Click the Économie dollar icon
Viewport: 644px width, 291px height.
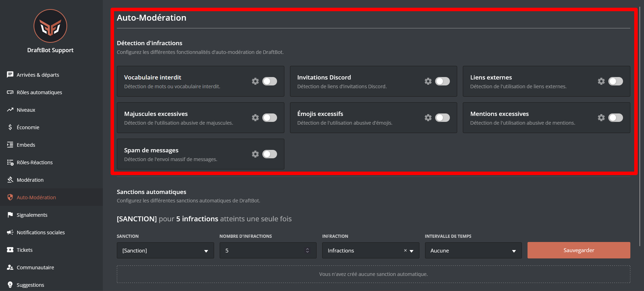click(x=10, y=127)
